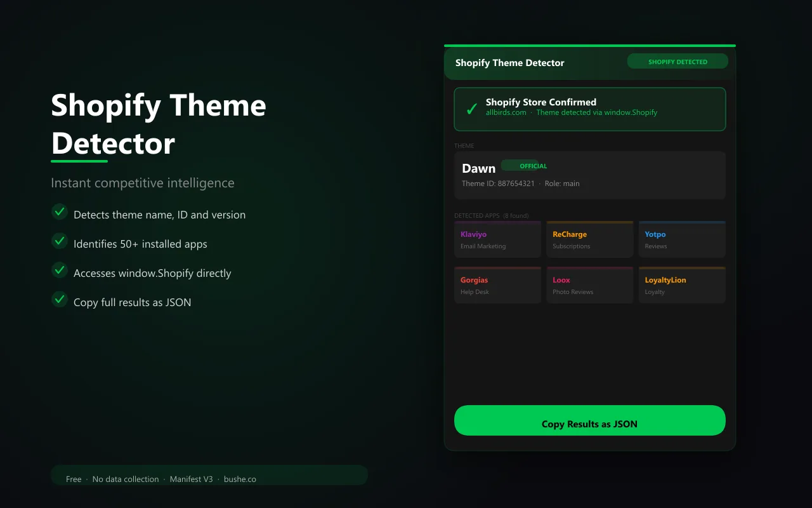Click the DETECTED APPS (8 found) label
Viewport: 812px width, 508px height.
[x=492, y=216]
